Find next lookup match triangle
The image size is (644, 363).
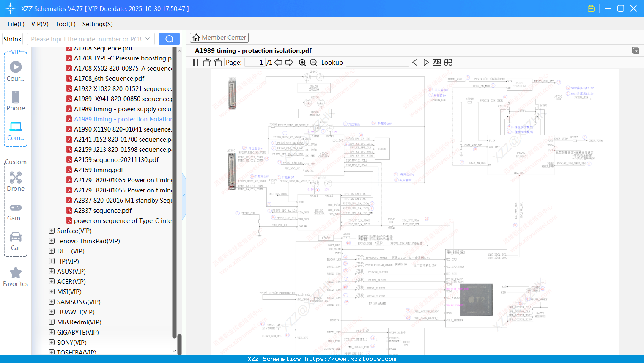click(x=426, y=63)
